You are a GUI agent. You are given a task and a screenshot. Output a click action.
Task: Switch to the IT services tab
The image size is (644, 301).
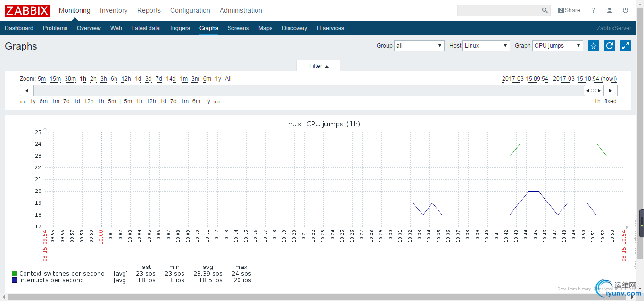[330, 28]
